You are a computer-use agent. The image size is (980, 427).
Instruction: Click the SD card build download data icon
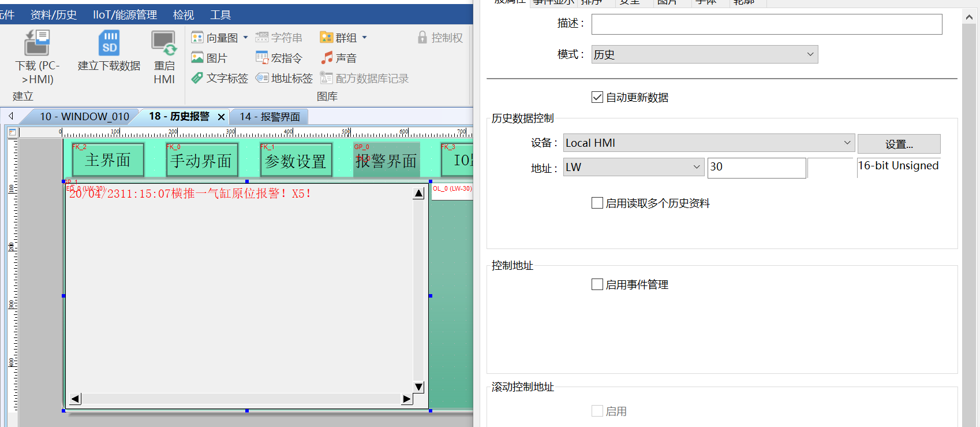pyautogui.click(x=109, y=44)
